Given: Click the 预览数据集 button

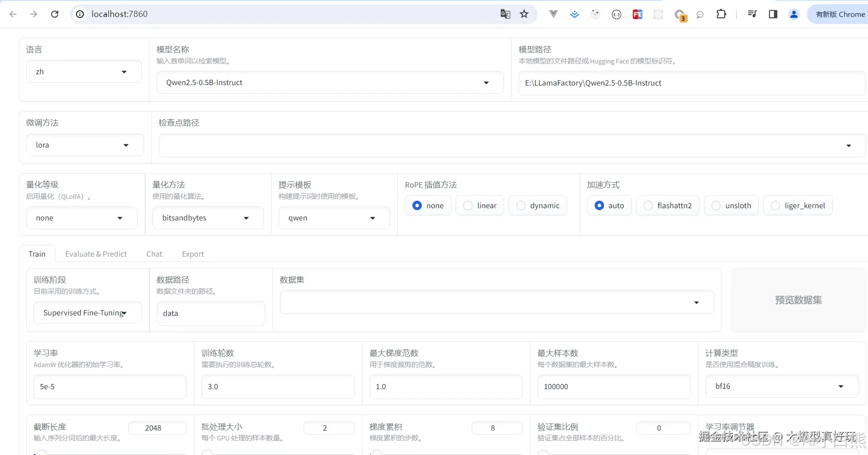Looking at the screenshot, I should pos(798,300).
